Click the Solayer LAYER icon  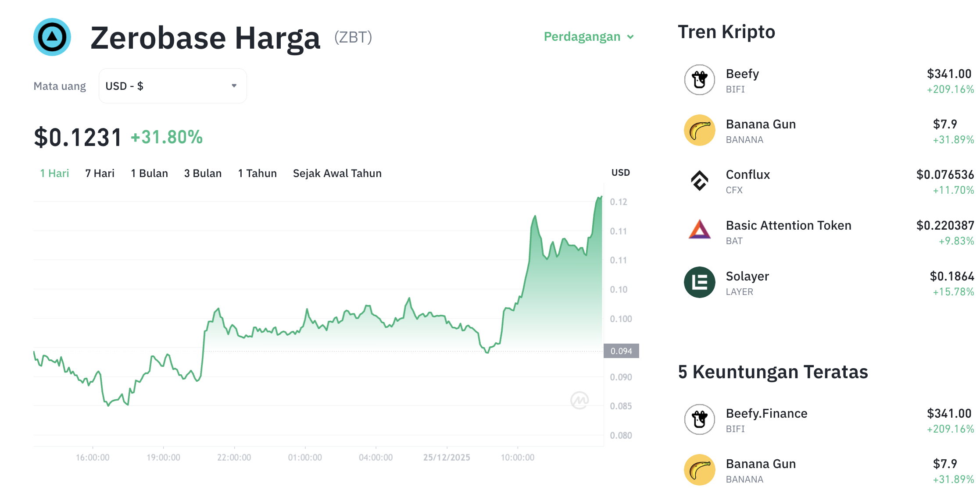[699, 282]
